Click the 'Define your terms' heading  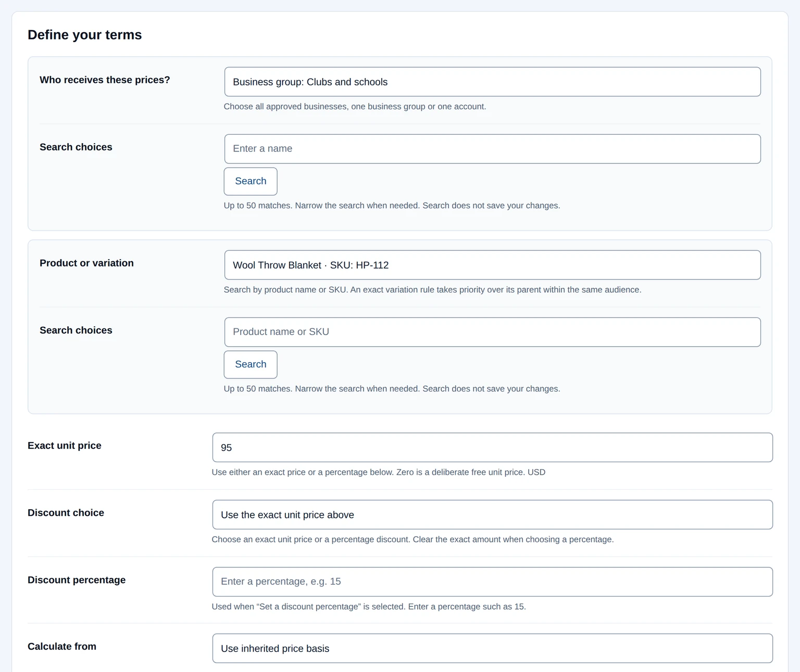point(85,35)
